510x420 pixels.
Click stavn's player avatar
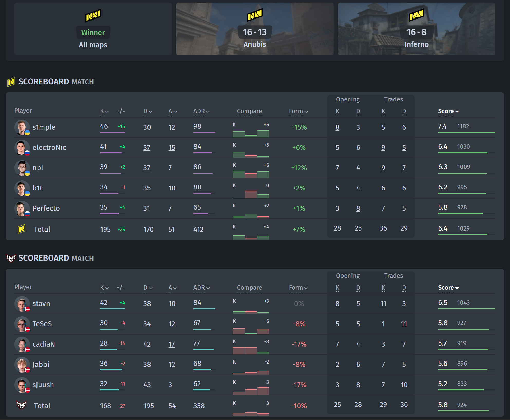(x=22, y=303)
